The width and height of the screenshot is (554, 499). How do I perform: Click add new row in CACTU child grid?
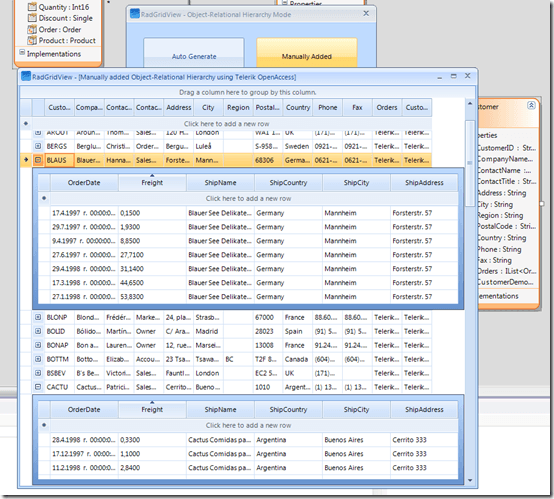pos(248,425)
